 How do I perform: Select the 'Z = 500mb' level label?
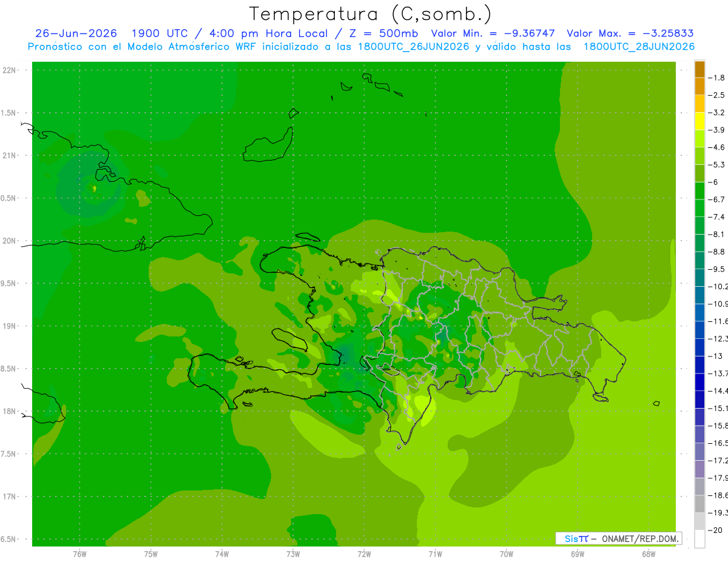click(x=380, y=33)
